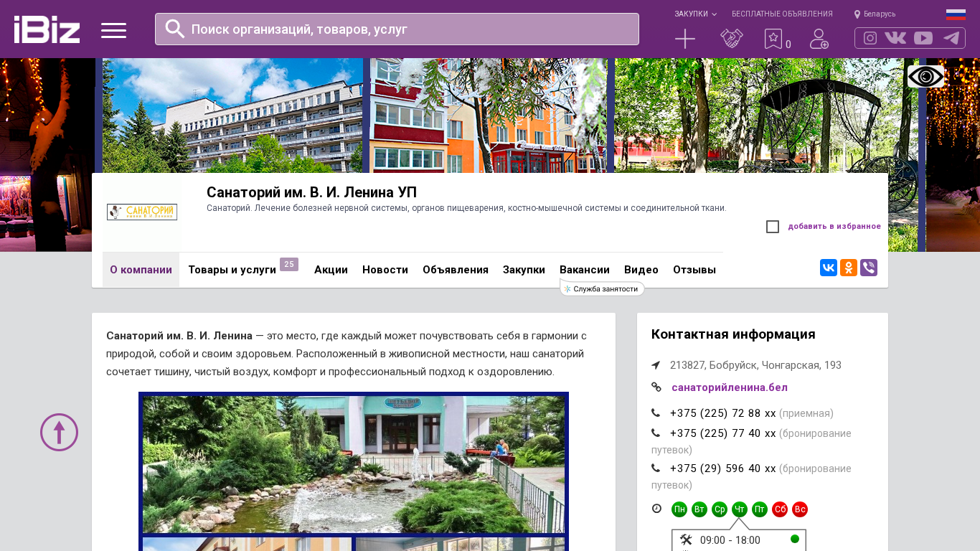Click the 'Бесплатные объявления' link
The image size is (980, 551).
(782, 14)
